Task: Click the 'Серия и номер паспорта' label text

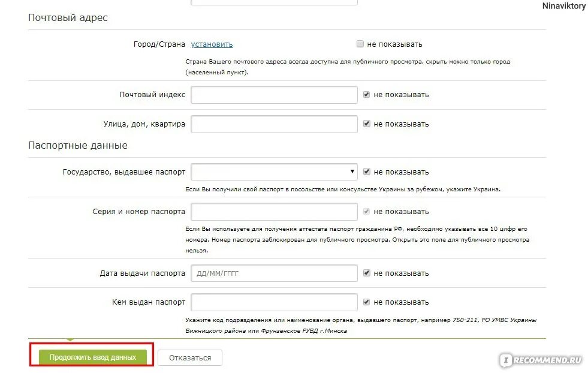Action: (138, 212)
